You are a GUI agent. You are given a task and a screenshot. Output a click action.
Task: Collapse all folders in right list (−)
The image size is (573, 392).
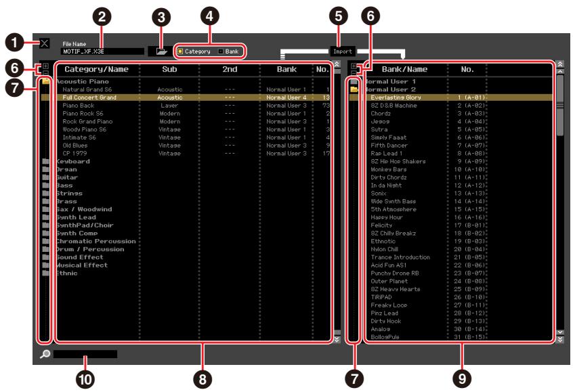pyautogui.click(x=354, y=72)
